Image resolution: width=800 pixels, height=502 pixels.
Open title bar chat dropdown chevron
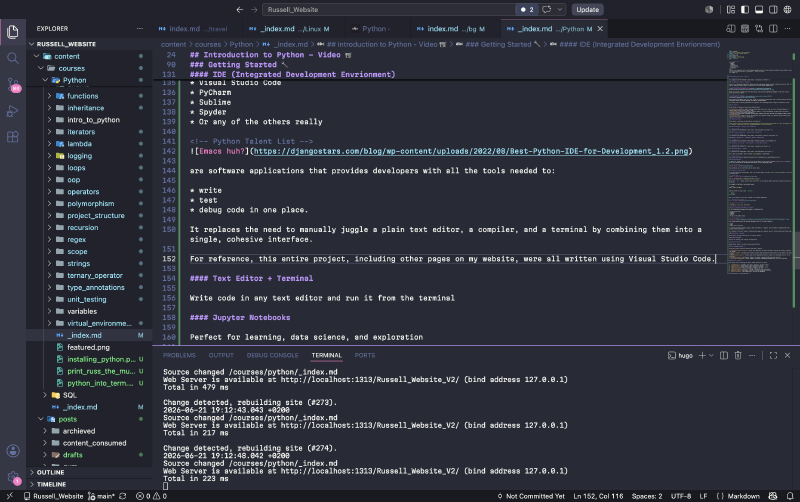560,9
